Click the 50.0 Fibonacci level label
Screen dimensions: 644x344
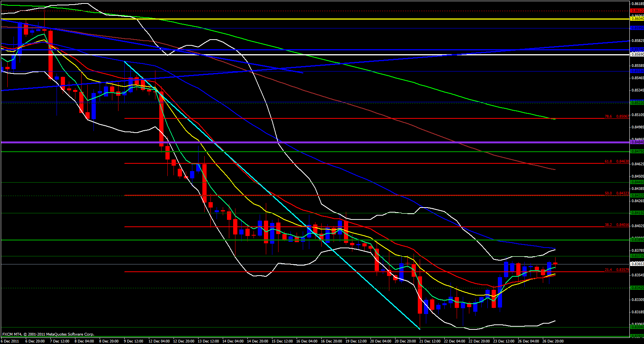[x=617, y=193]
